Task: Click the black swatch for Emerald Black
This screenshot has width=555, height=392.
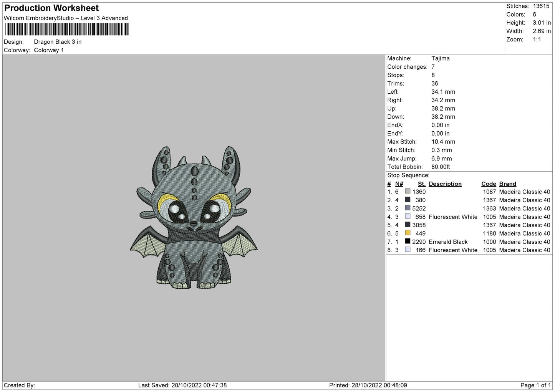Action: click(408, 241)
